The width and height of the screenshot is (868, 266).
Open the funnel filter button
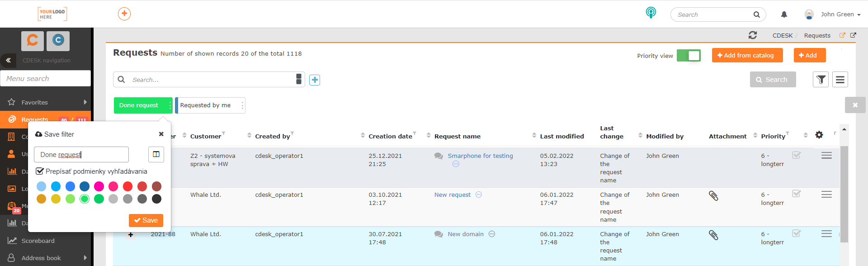[x=821, y=80]
